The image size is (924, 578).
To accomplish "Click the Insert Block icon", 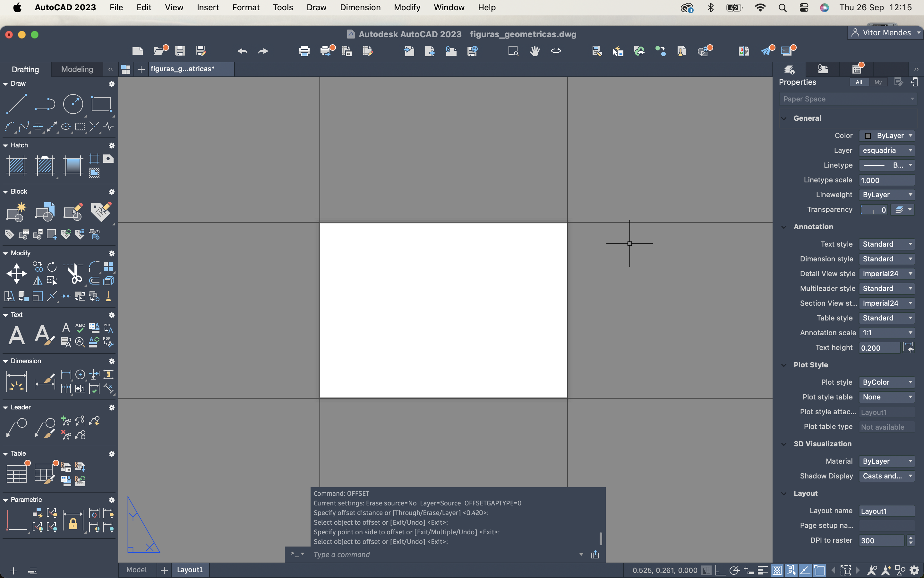I will 45,212.
